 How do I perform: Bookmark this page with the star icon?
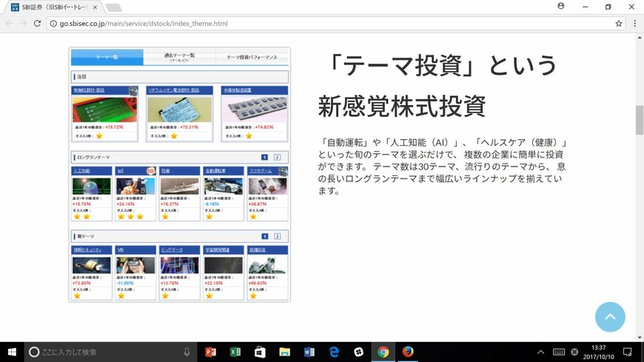(x=619, y=23)
